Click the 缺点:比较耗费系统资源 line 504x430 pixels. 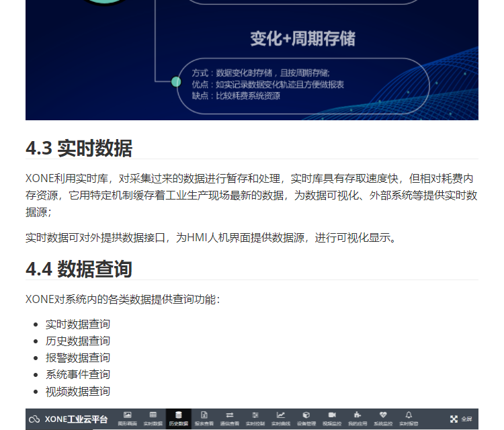(236, 96)
